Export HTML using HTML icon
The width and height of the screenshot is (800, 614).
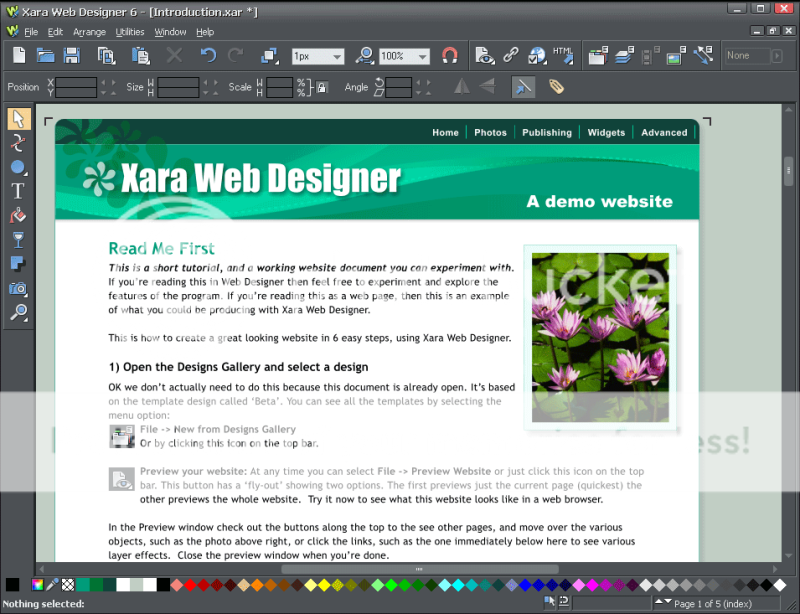pos(563,55)
